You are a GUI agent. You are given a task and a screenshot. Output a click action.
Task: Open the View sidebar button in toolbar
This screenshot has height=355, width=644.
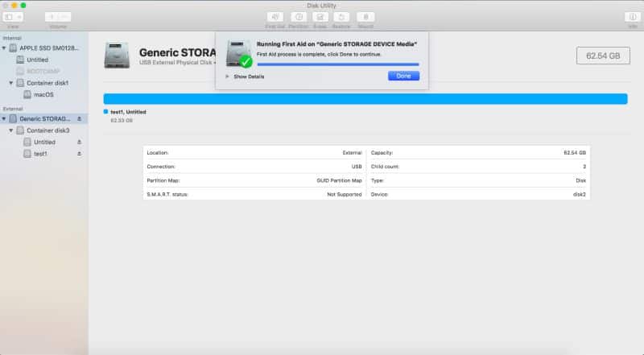click(9, 17)
